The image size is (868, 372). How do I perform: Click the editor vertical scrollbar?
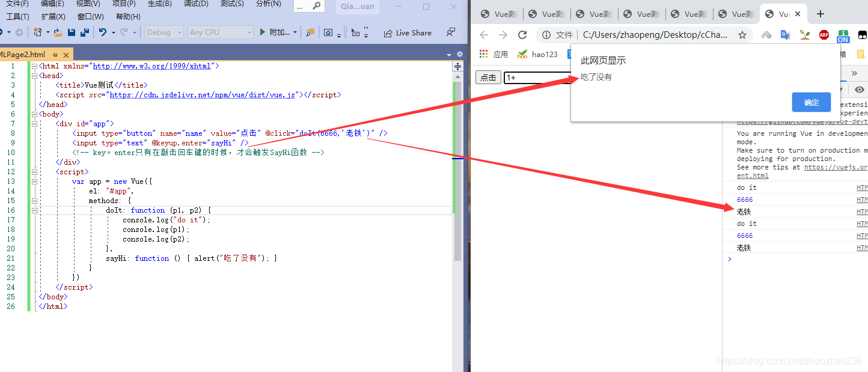click(458, 171)
